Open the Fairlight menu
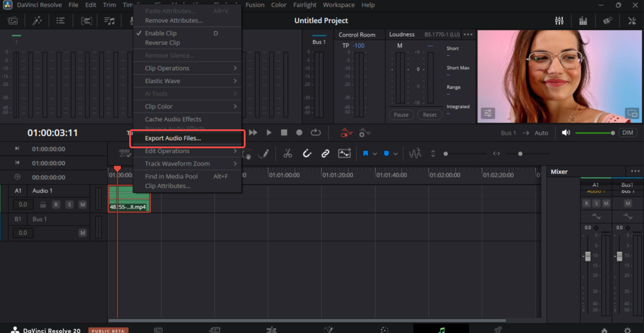The image size is (644, 333). pos(305,5)
